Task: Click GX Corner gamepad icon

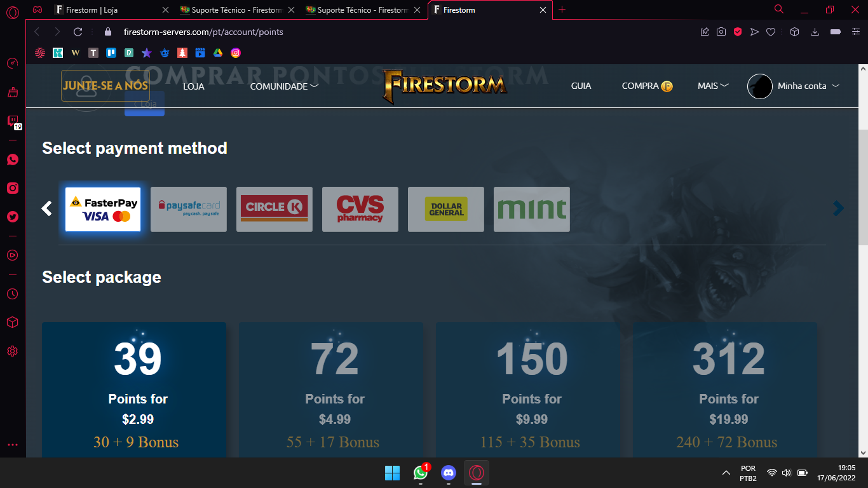Action: point(38,10)
